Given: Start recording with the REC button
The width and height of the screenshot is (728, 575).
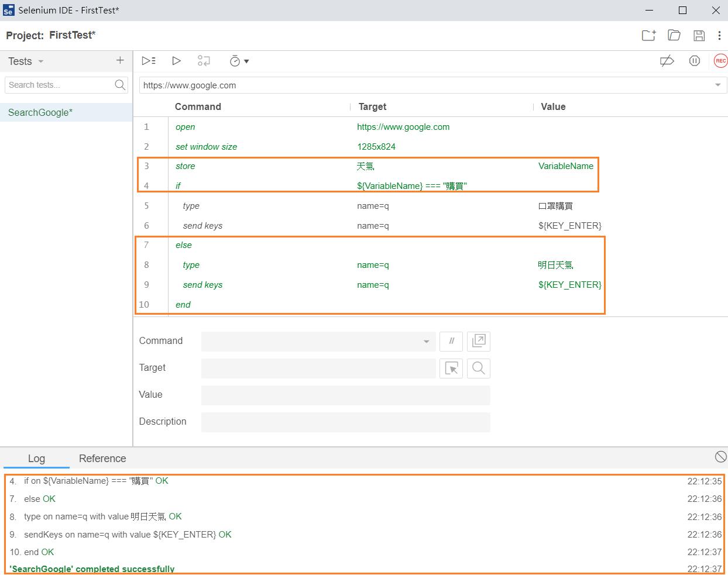Looking at the screenshot, I should coord(720,61).
